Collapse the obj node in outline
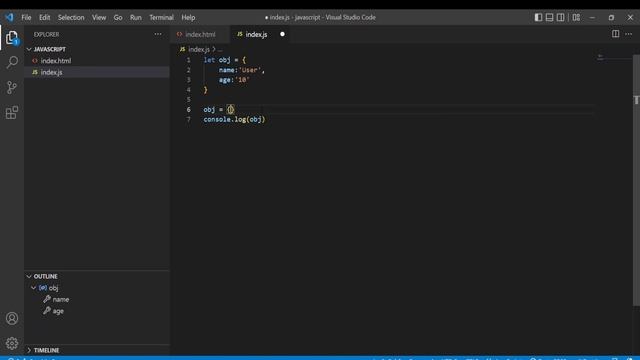This screenshot has height=360, width=640. [x=33, y=288]
